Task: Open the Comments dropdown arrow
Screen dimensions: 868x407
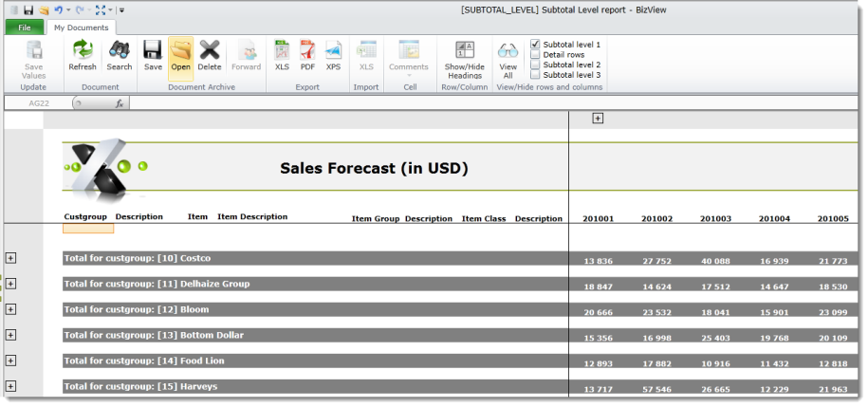Action: (x=409, y=75)
